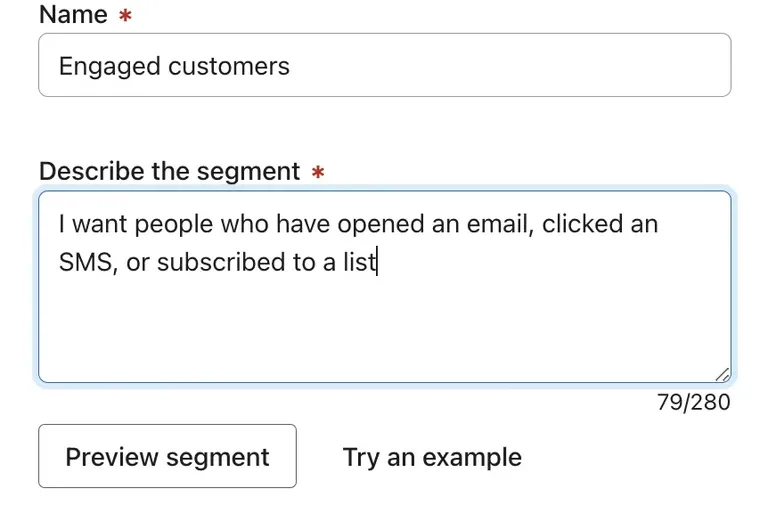
Task: Click the blank area below the description text
Action: [x=384, y=330]
